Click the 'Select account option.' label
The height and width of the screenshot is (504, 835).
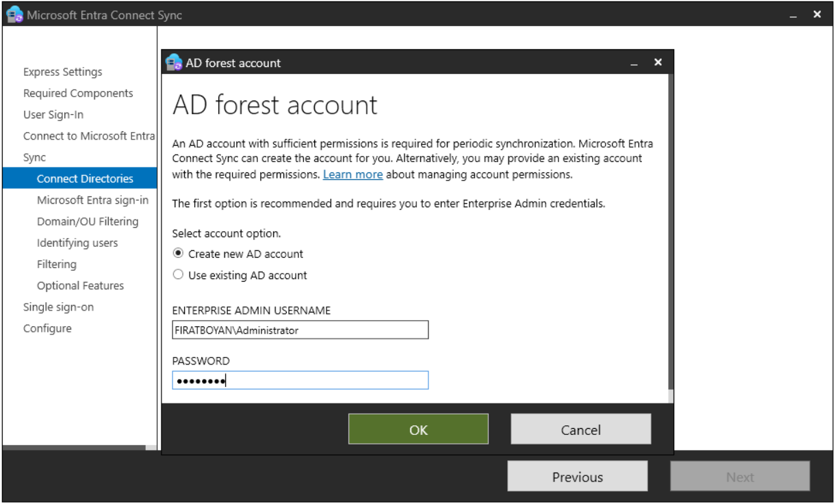click(227, 233)
